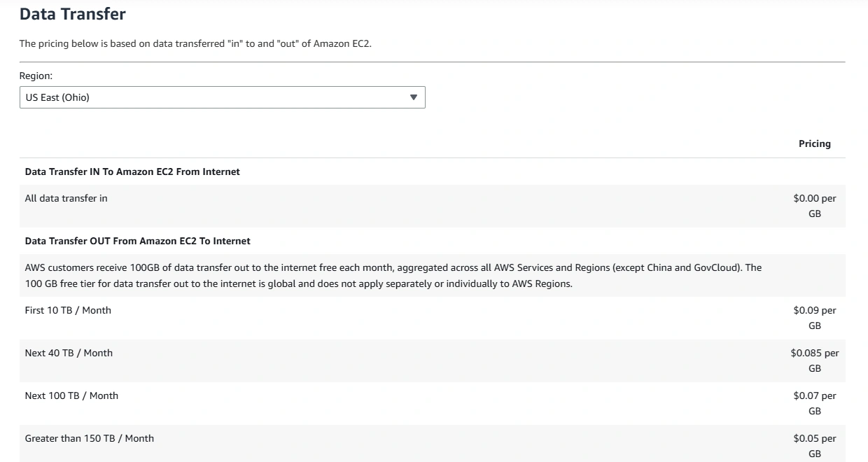Click the pricing intro sentence about Amazon EC2
This screenshot has width=868, height=462.
[195, 43]
